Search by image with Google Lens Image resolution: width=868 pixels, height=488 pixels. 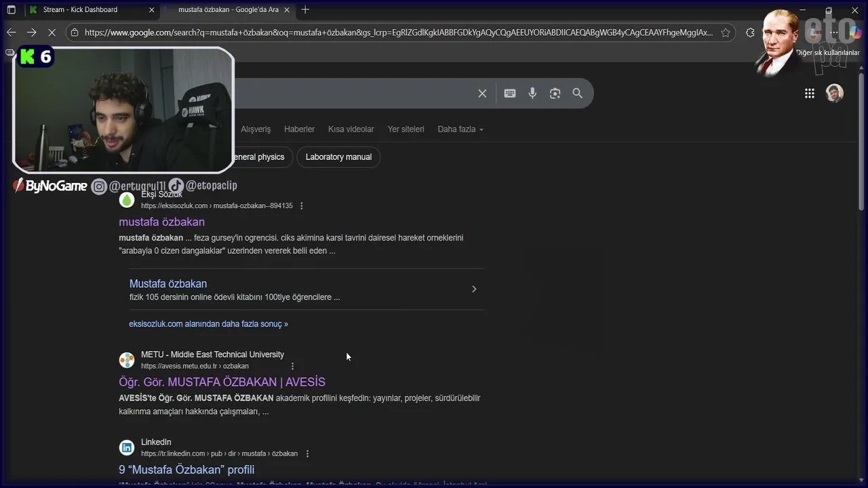(x=555, y=94)
